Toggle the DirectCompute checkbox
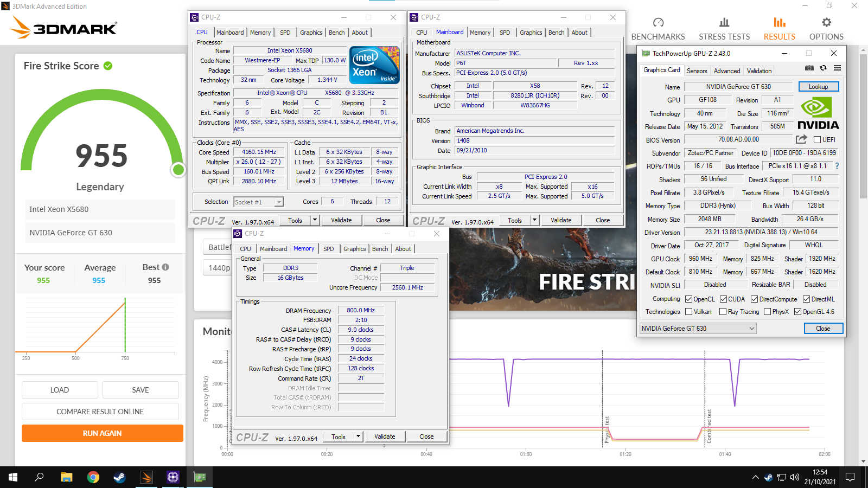Screen dimensions: 868x488 [x=754, y=299]
